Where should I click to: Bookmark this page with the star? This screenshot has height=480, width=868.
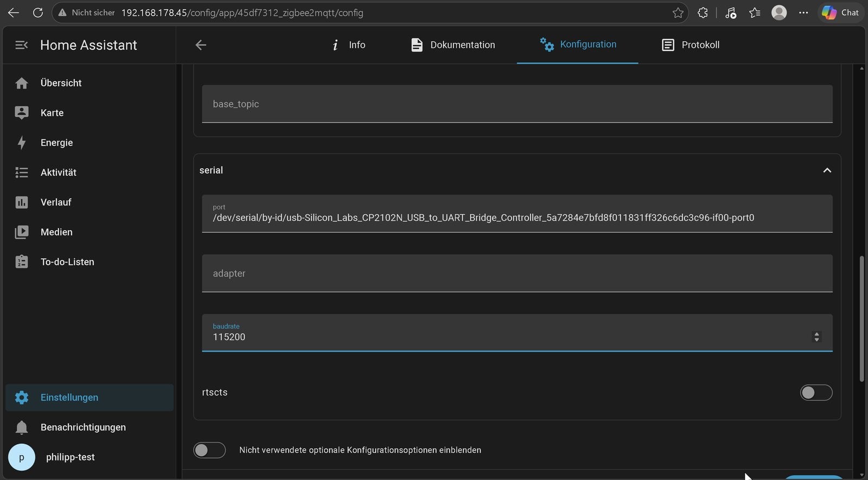[678, 12]
